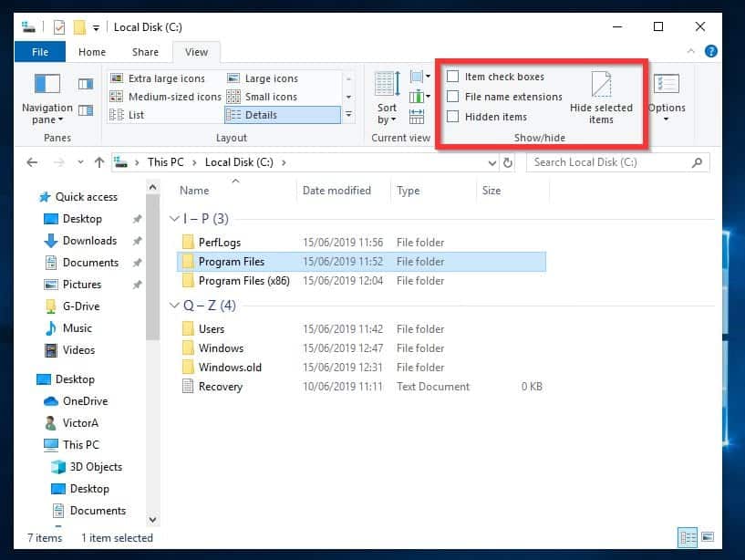Image resolution: width=745 pixels, height=560 pixels.
Task: Toggle the Preview pane icon
Action: point(86,84)
